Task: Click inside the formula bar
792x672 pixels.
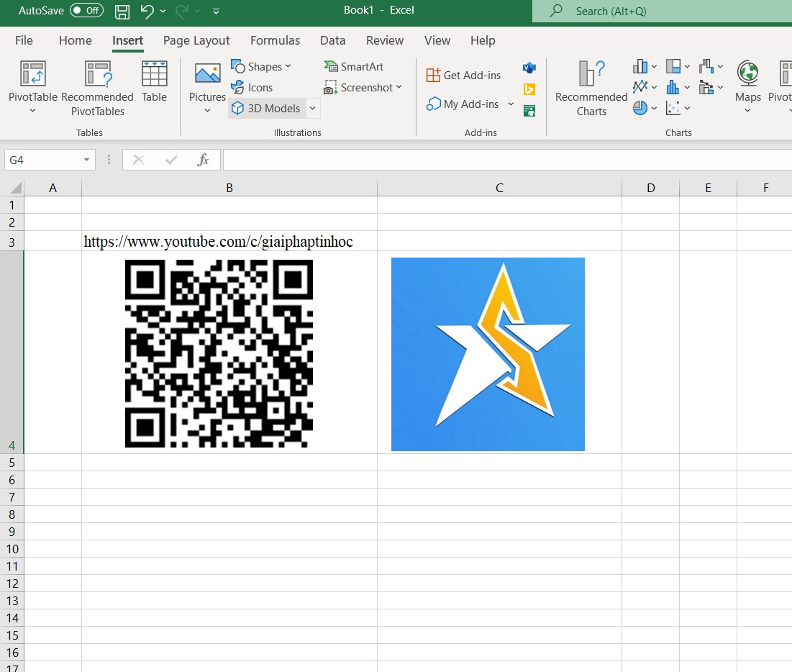Action: 507,160
